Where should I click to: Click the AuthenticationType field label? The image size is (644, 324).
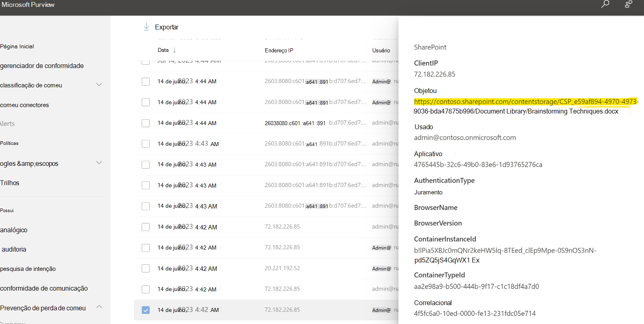click(x=444, y=181)
